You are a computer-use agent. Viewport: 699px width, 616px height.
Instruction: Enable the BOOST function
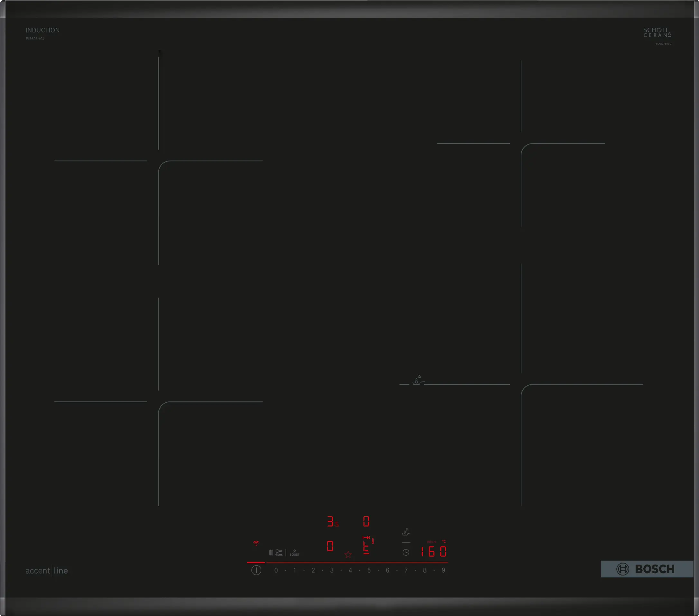(294, 552)
